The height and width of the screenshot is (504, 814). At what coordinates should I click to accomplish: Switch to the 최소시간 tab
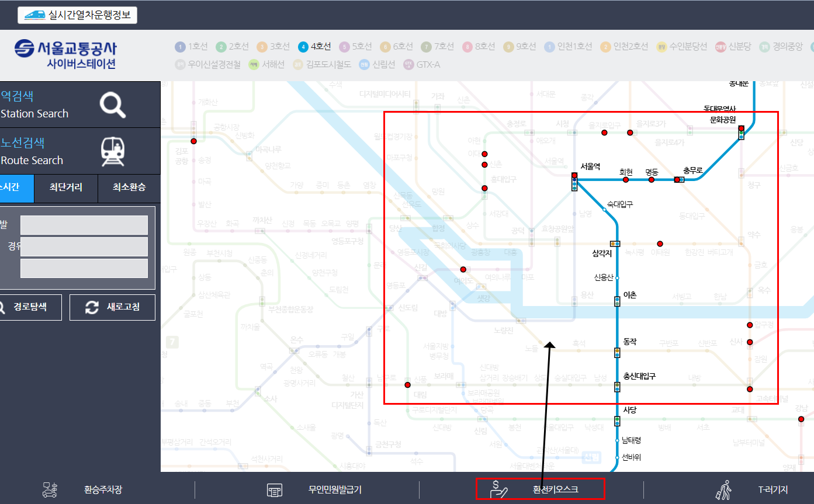pos(17,188)
